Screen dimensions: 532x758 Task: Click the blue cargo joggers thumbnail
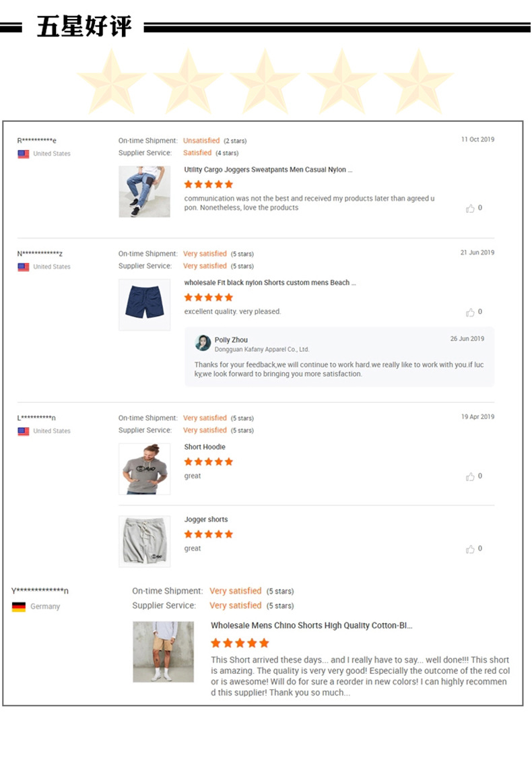[x=144, y=191]
